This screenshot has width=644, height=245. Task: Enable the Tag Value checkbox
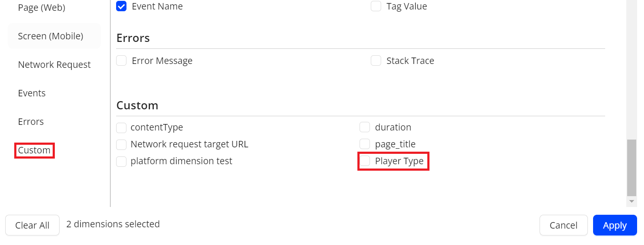coord(376,6)
